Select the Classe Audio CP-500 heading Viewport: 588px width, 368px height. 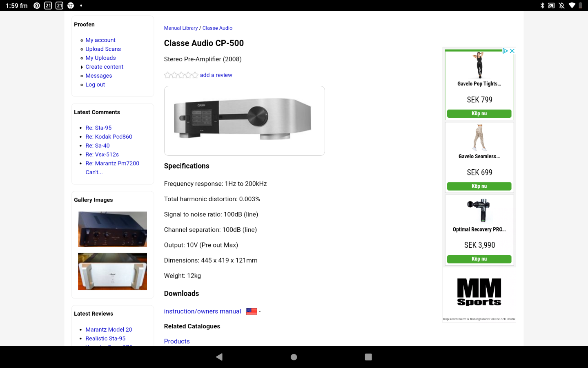click(204, 43)
